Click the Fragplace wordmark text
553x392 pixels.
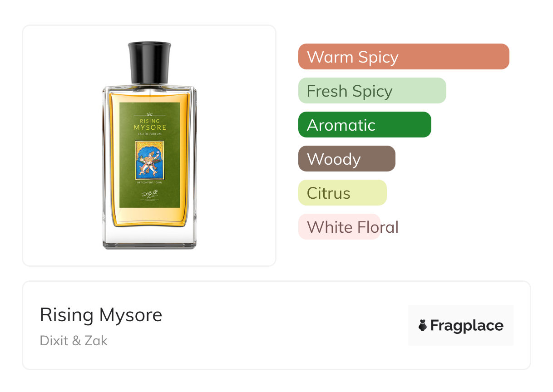point(467,326)
